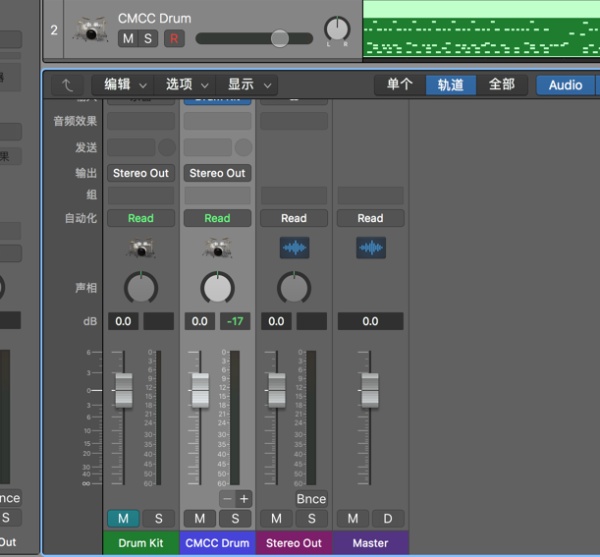Click the CMCC Drum volume fader
The image size is (600, 557).
(200, 390)
